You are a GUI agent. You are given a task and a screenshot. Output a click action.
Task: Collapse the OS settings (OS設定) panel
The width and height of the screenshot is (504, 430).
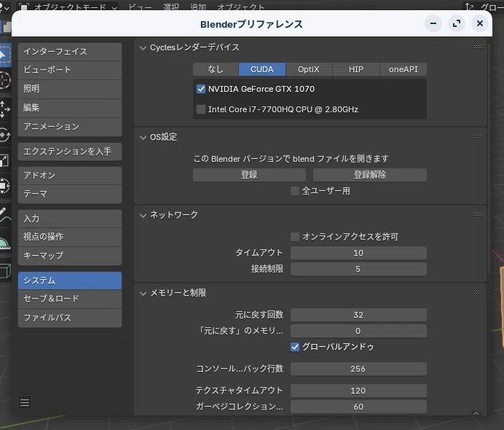[x=143, y=137]
